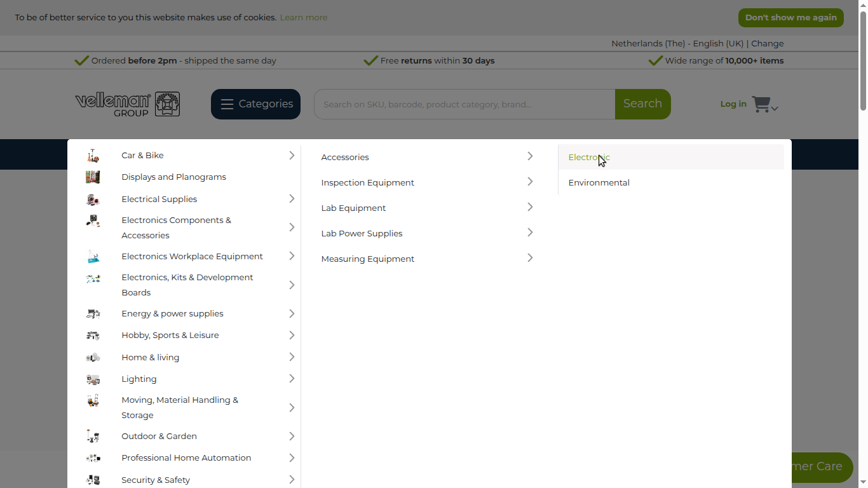Open Electronics Workplace Equipment category
868x488 pixels.
(x=192, y=256)
